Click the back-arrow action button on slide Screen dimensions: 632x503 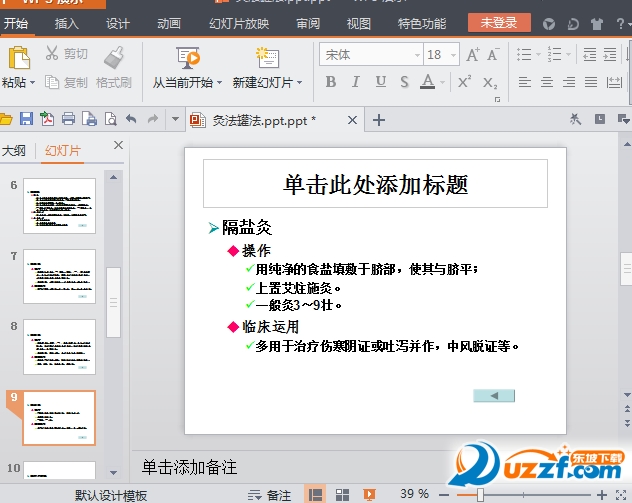pos(494,396)
